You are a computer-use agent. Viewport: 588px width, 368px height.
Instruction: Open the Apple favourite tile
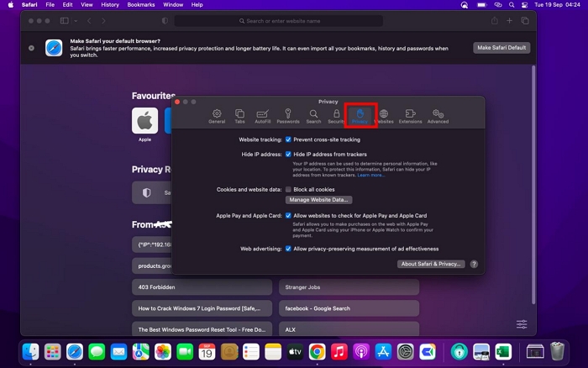(x=144, y=121)
